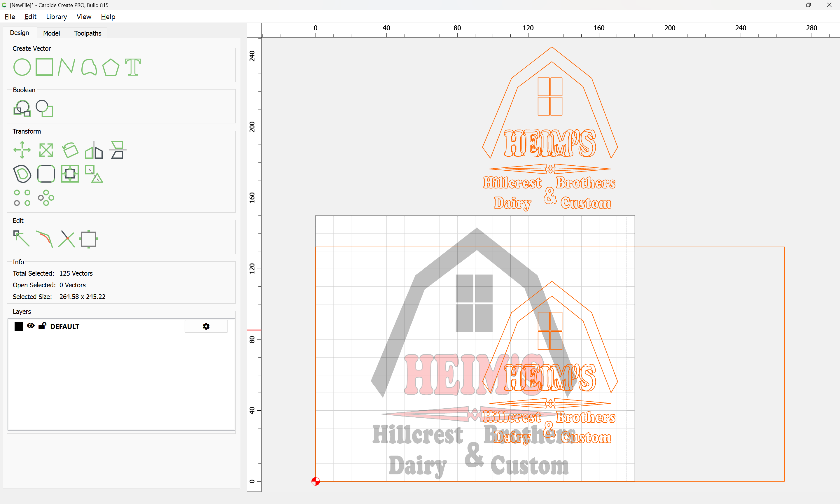Activate the Rotate tool
Image resolution: width=840 pixels, height=504 pixels.
(70, 150)
